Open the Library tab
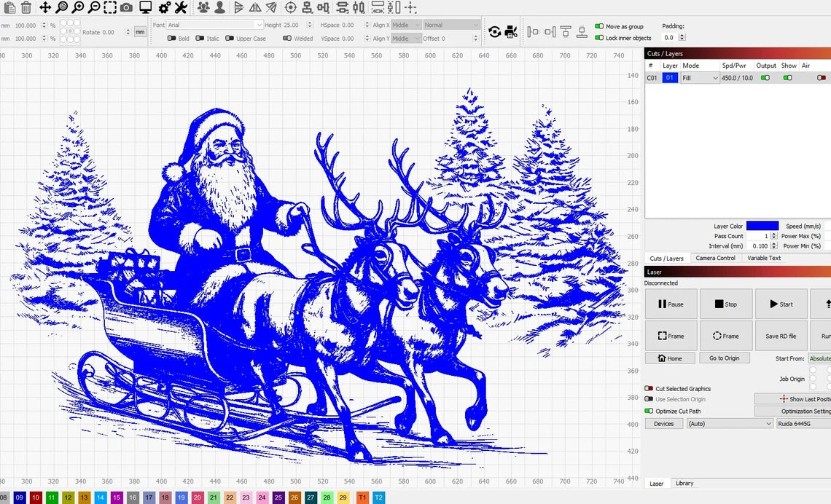This screenshot has width=831, height=504. (x=684, y=483)
